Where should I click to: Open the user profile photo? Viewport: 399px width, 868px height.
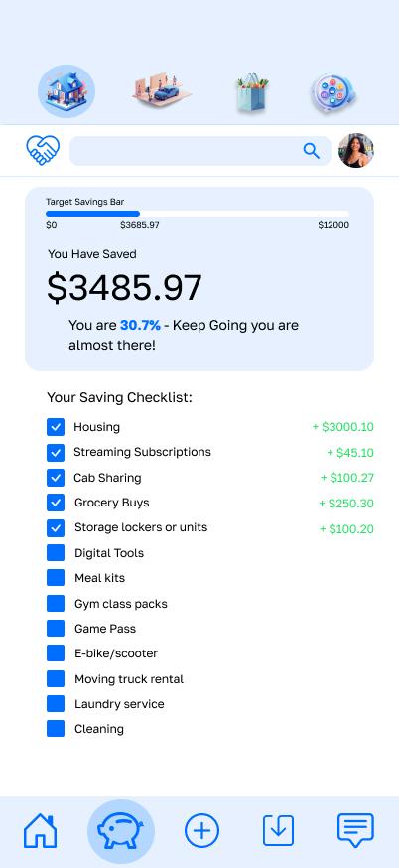pos(356,150)
